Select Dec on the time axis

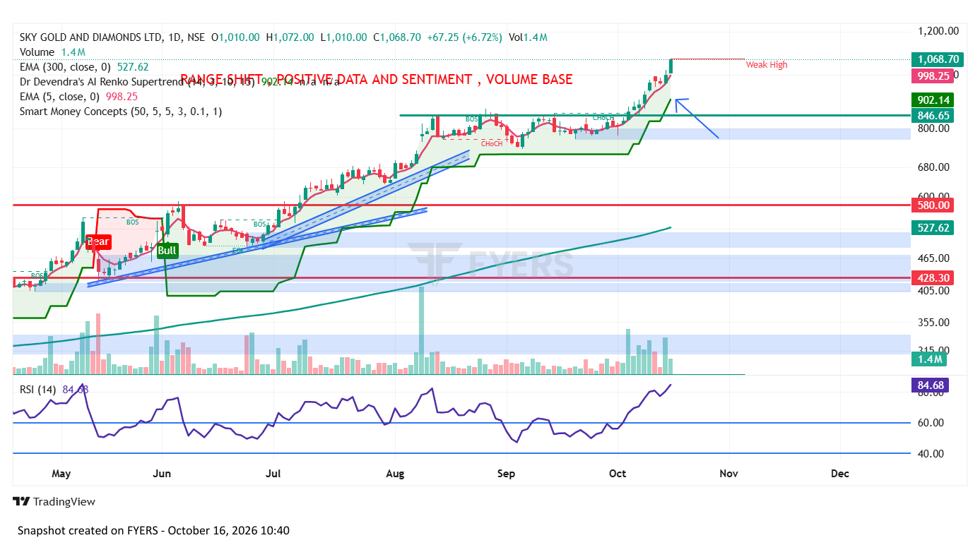pos(840,474)
